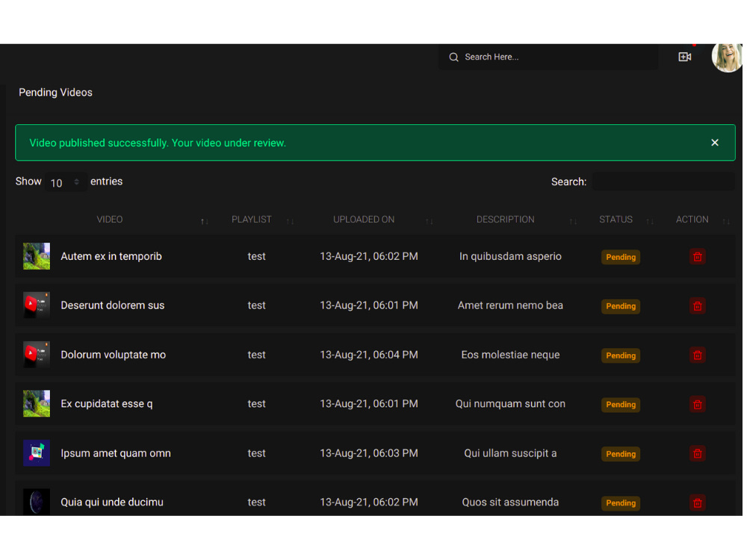Viewport: 747px width, 560px height.
Task: Click Pending badge for Deserunt dolorem sus
Action: (621, 306)
